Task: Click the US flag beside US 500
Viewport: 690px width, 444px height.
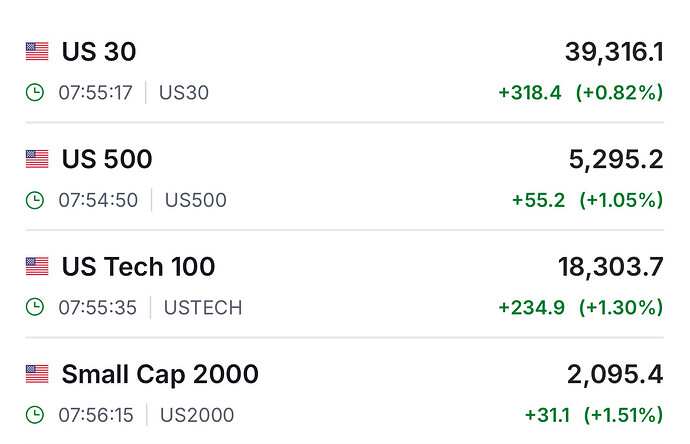Action: tap(37, 159)
